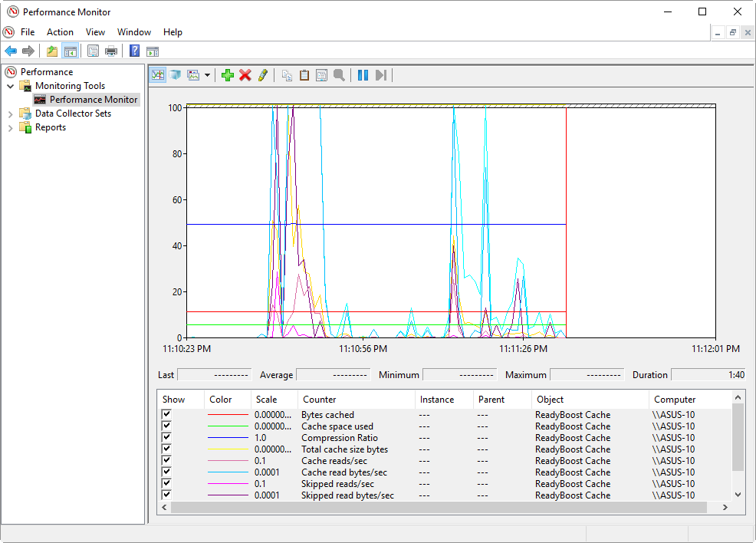Click the Copy Properties icon
This screenshot has height=543, width=756.
(287, 75)
